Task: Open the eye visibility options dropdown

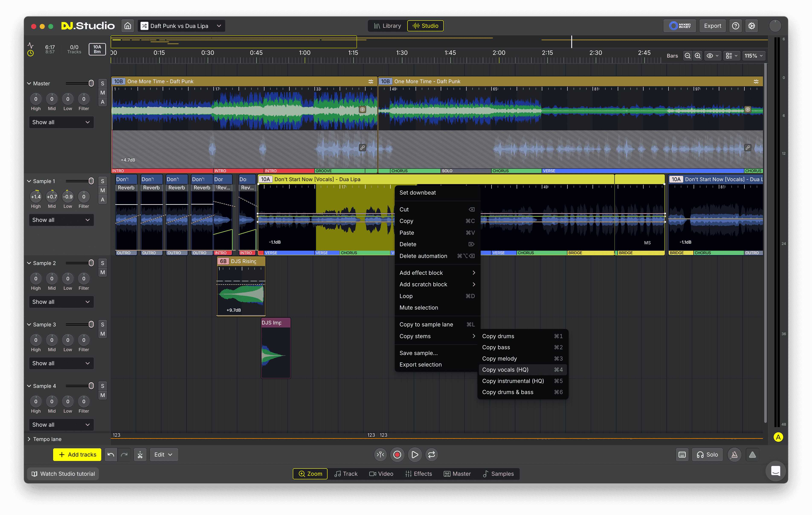Action: pos(712,56)
